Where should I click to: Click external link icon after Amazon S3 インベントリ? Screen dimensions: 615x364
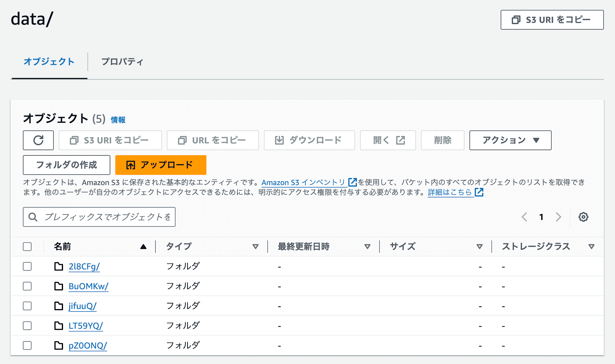click(x=352, y=182)
